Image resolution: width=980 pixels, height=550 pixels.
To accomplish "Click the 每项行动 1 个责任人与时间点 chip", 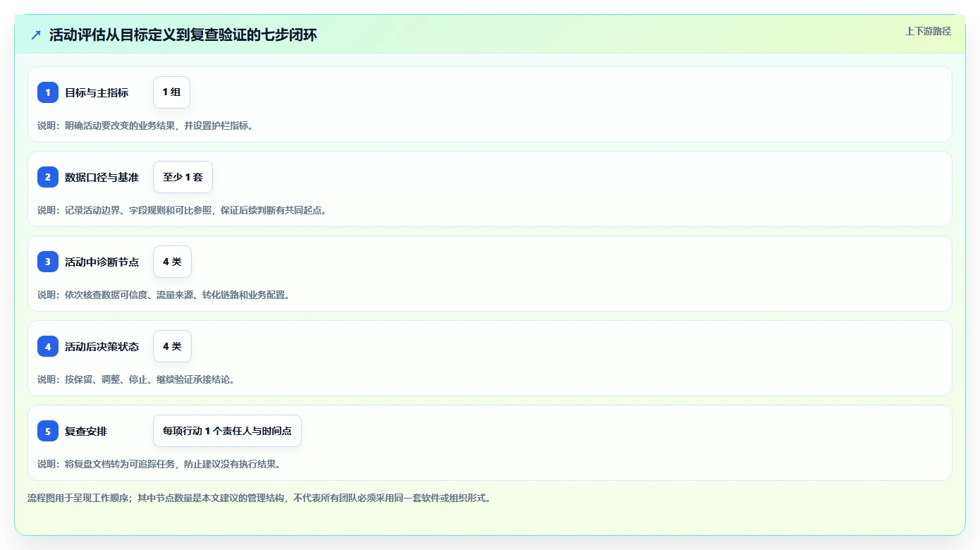I will tap(227, 431).
